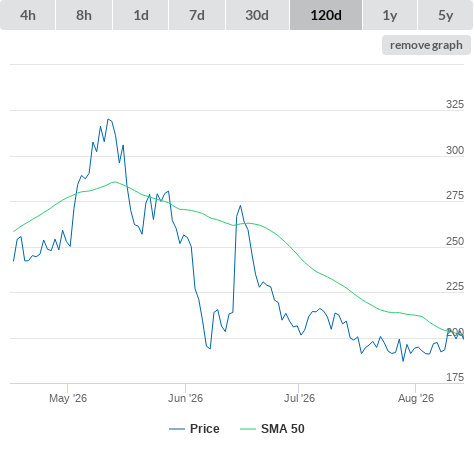Show the 30d price range
474x455 pixels.
click(x=257, y=15)
